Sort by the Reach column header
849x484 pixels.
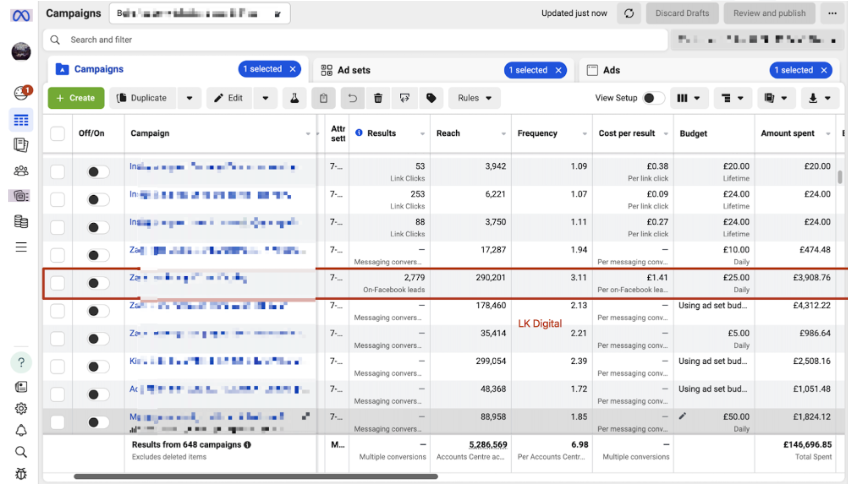click(x=448, y=133)
